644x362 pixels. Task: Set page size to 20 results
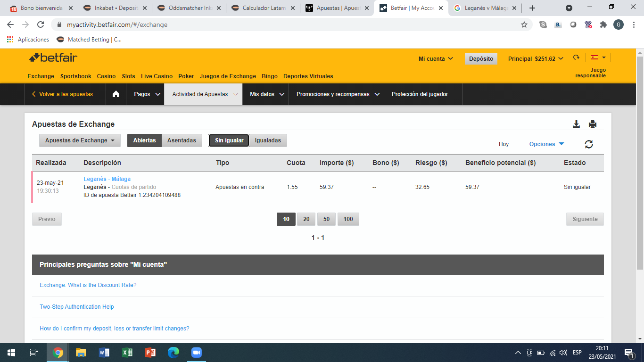(x=306, y=219)
